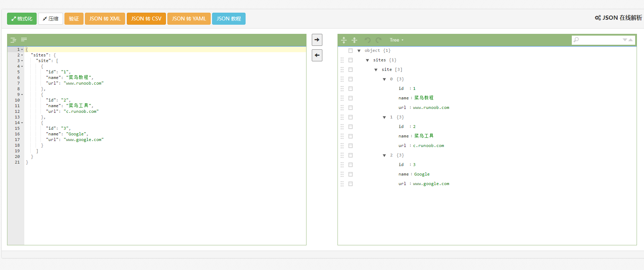The height and width of the screenshot is (270, 644).
Task: Click the format-indent icon in code editor toolbar
Action: [x=13, y=40]
